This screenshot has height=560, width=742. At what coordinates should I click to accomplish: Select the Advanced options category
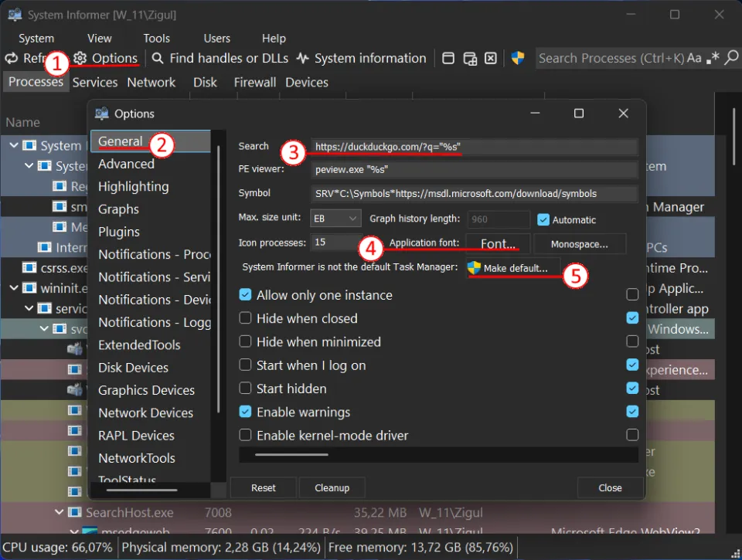[151, 164]
